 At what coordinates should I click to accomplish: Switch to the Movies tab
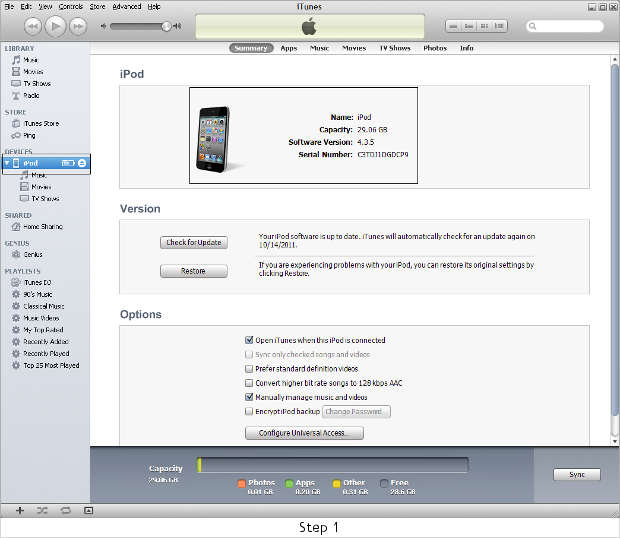pyautogui.click(x=354, y=48)
